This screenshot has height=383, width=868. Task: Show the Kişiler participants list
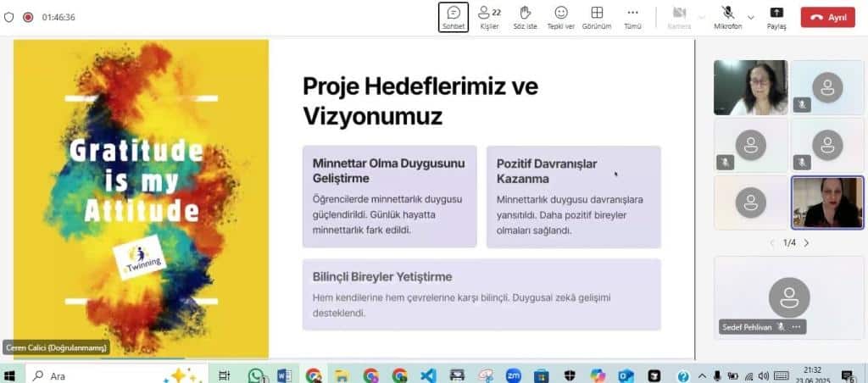tap(489, 16)
